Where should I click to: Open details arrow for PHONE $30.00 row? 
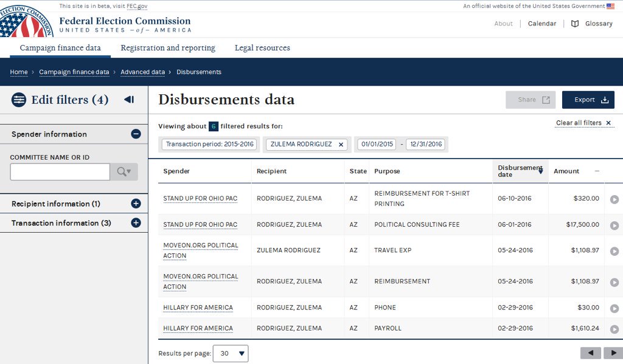point(614,309)
